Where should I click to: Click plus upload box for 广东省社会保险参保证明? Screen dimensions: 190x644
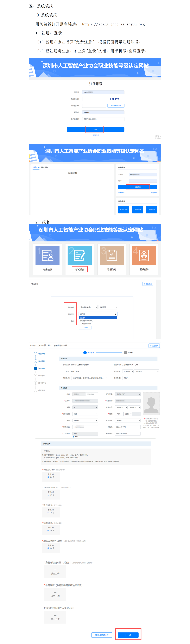click(55, 617)
